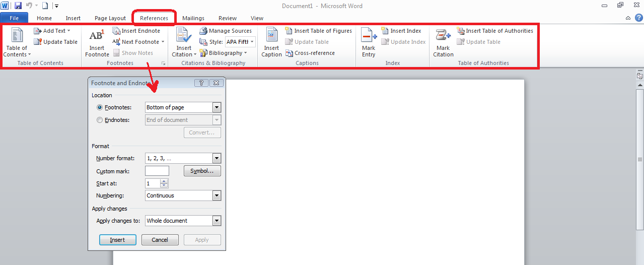Click the ruler toggle above the scrollbar
Screen dimensions: 644x265
640,76
